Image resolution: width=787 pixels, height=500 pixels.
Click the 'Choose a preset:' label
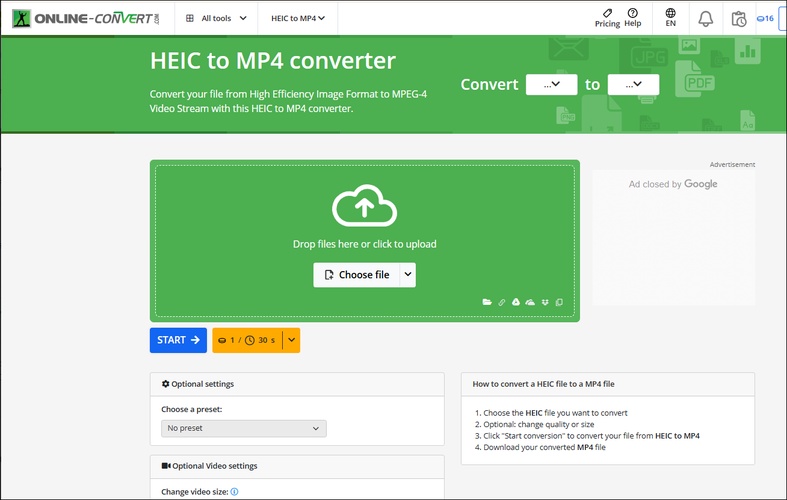[192, 409]
